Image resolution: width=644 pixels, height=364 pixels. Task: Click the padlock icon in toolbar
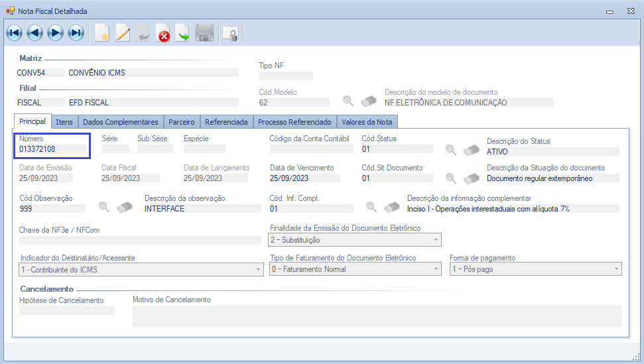point(229,33)
